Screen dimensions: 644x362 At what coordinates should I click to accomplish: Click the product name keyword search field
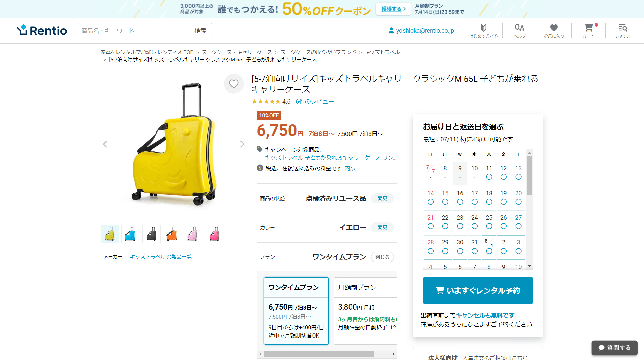[133, 31]
